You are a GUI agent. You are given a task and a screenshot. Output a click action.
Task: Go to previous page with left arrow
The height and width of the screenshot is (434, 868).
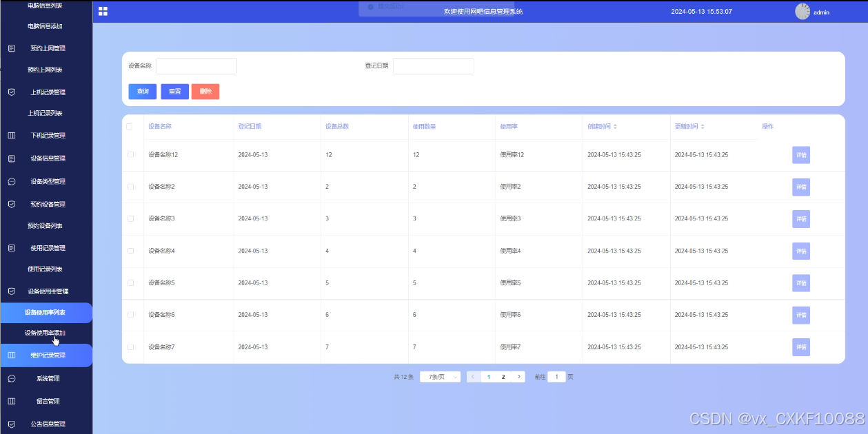pyautogui.click(x=473, y=377)
